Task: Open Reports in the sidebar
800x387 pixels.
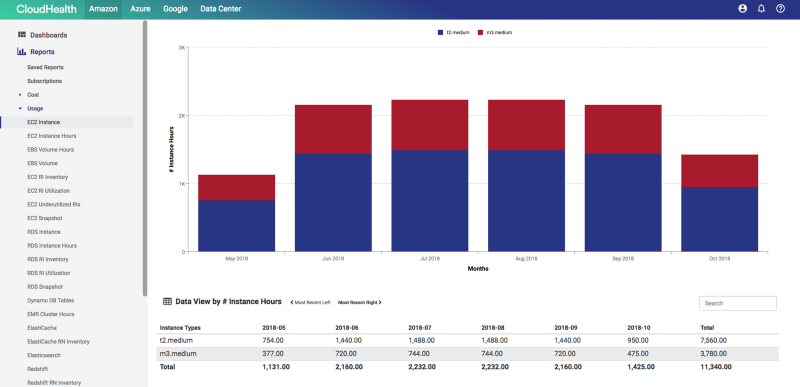Action: (42, 52)
